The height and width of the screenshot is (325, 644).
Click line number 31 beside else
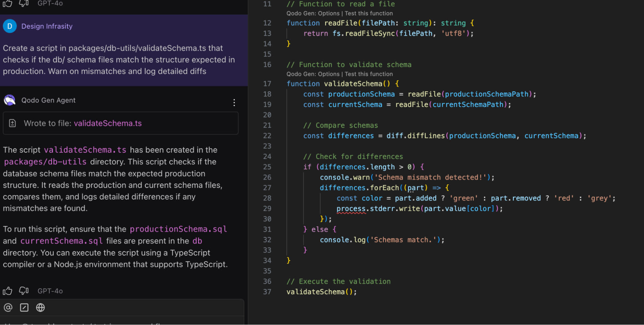tap(267, 229)
